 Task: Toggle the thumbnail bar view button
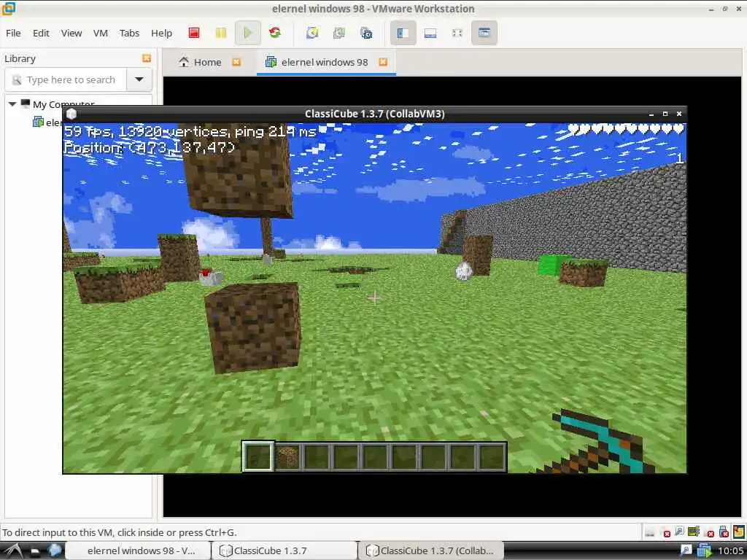click(x=430, y=33)
